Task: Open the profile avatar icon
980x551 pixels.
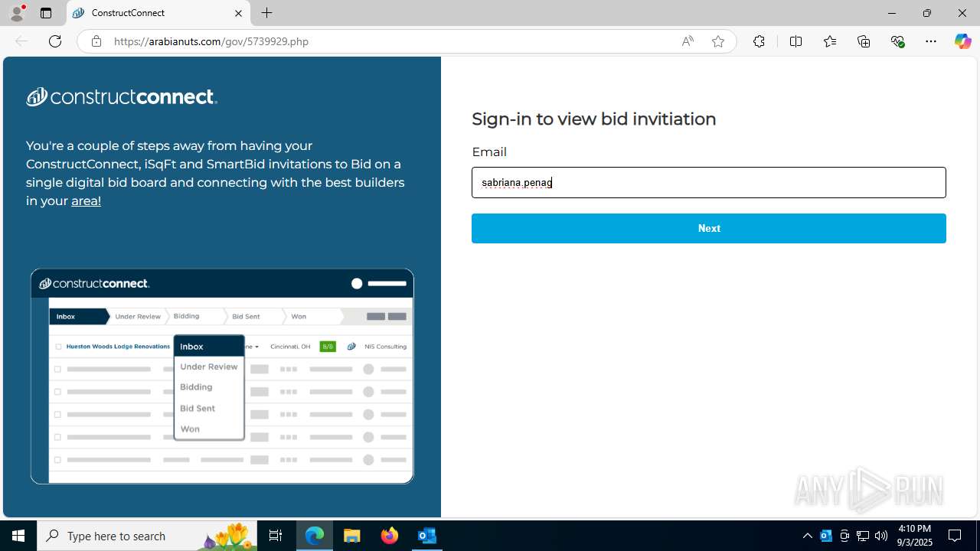Action: coord(17,13)
